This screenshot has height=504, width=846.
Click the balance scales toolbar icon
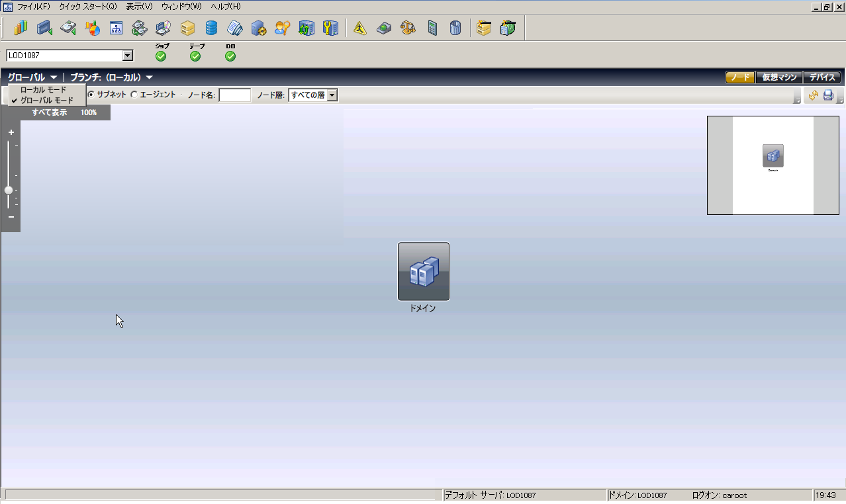[408, 28]
